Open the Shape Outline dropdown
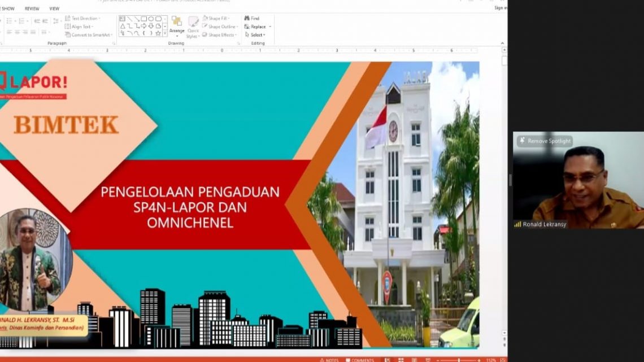The height and width of the screenshot is (362, 644). tap(220, 27)
